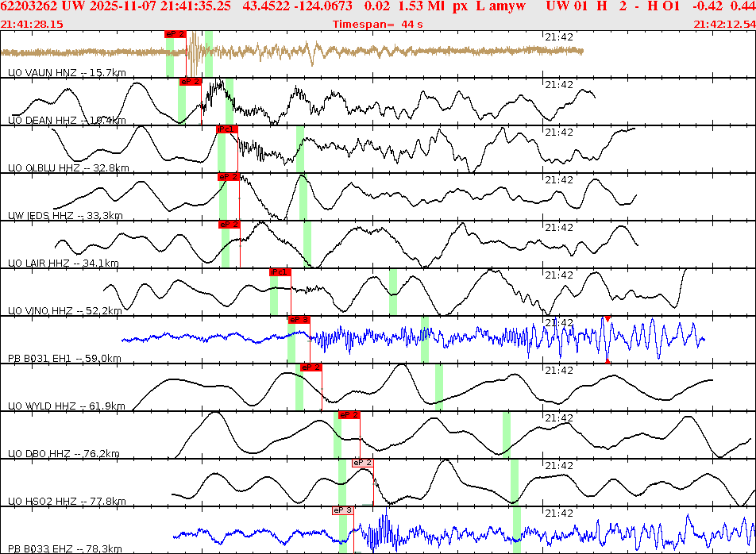Click the eP 2 phase flag on DBO trace
The height and width of the screenshot is (554, 756).
(x=349, y=415)
